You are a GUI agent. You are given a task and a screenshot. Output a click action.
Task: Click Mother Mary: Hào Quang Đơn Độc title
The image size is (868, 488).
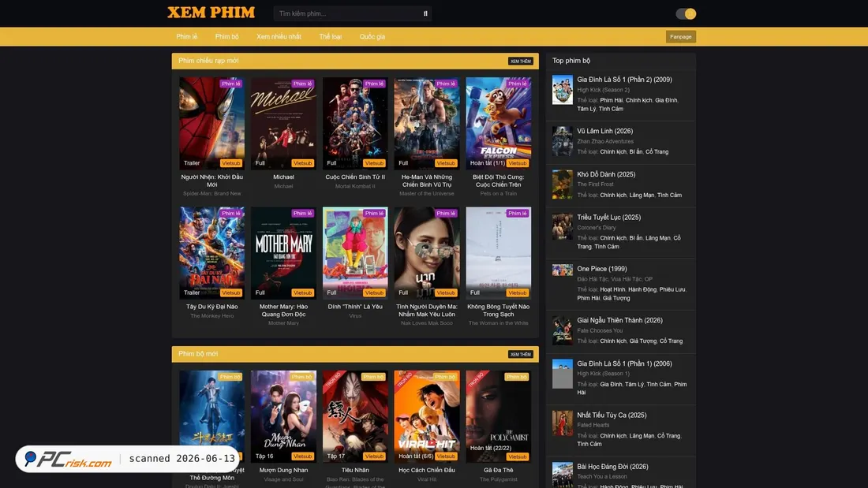coord(283,311)
